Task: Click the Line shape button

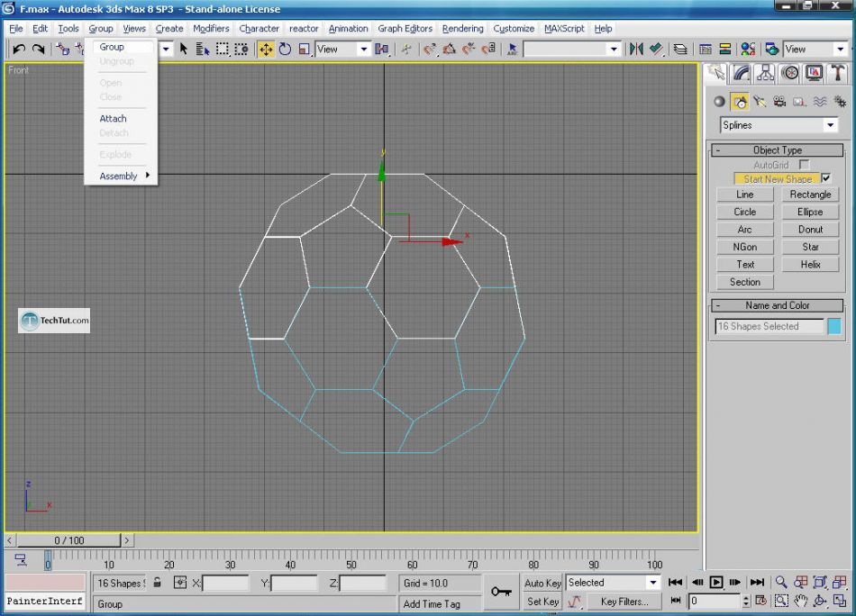Action: 744,195
